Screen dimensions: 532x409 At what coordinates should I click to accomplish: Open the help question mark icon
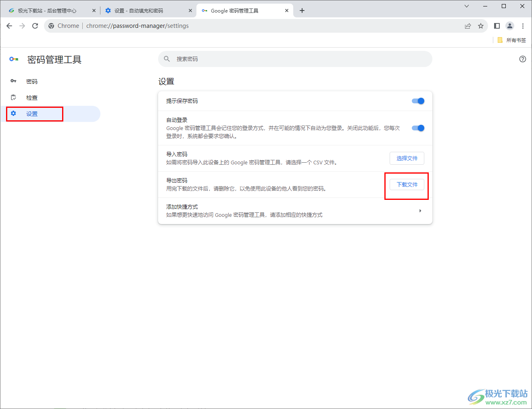523,59
